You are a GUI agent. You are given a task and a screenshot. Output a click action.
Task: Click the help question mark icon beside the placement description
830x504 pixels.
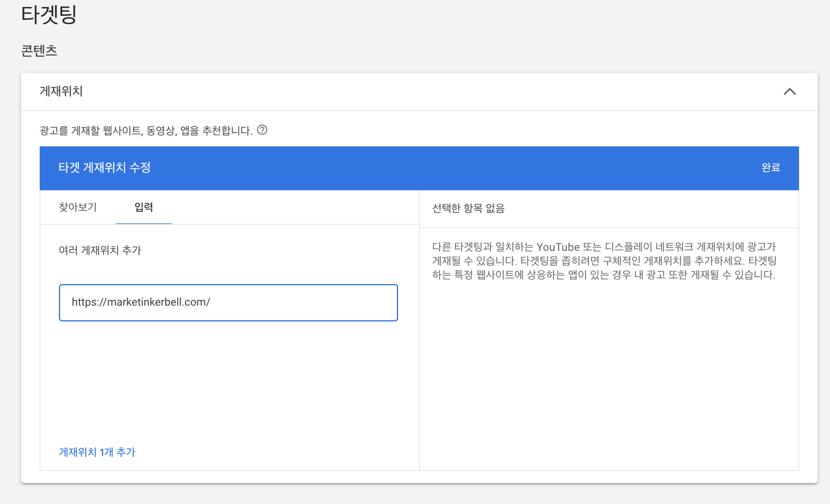(x=262, y=129)
